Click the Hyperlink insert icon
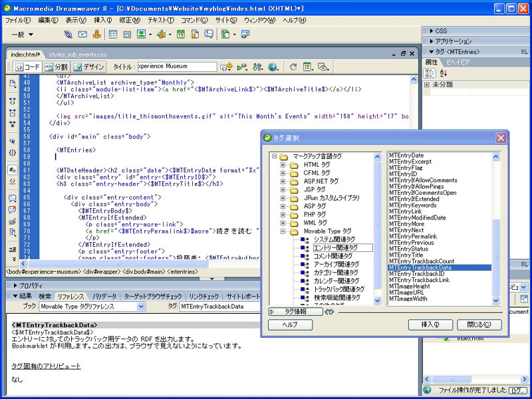 [x=68, y=35]
